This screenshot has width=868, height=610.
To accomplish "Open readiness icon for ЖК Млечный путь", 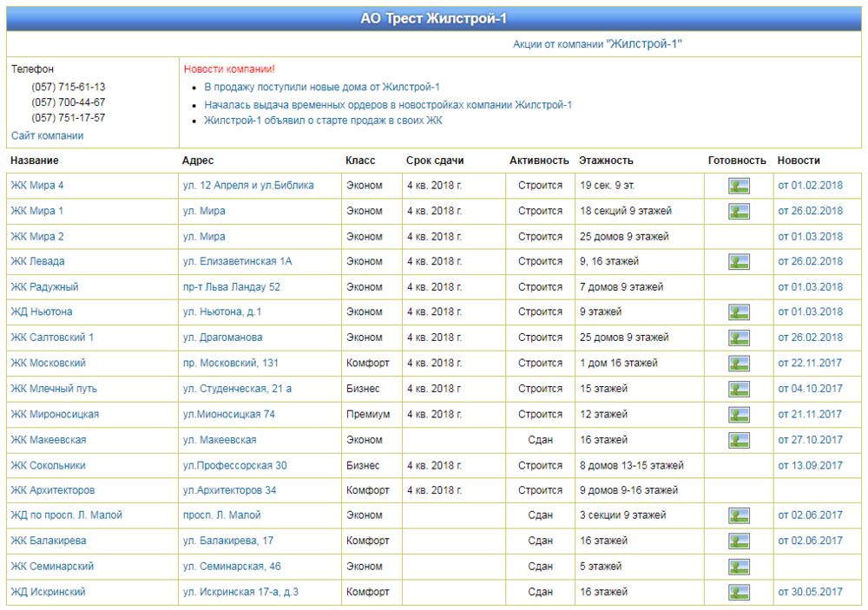I will coord(739,389).
